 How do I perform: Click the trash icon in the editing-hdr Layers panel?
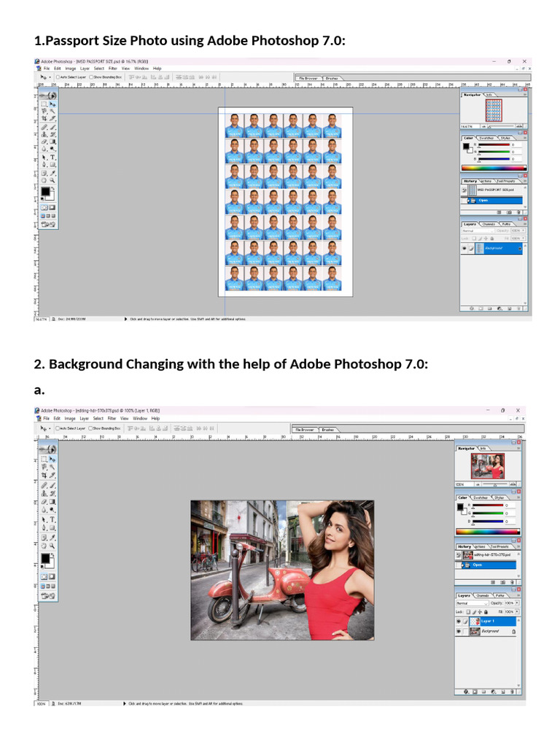(513, 692)
